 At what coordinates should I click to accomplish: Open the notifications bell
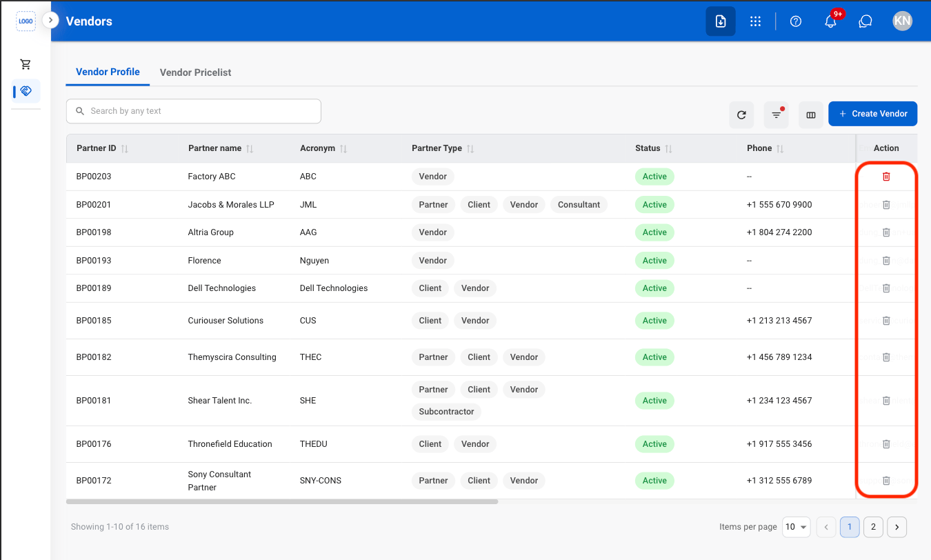[830, 21]
